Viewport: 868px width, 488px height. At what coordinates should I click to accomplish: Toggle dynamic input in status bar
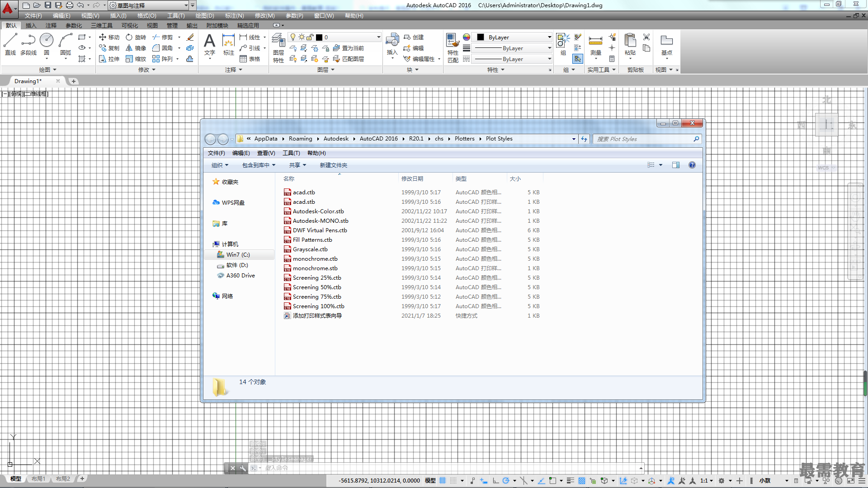coord(484,480)
